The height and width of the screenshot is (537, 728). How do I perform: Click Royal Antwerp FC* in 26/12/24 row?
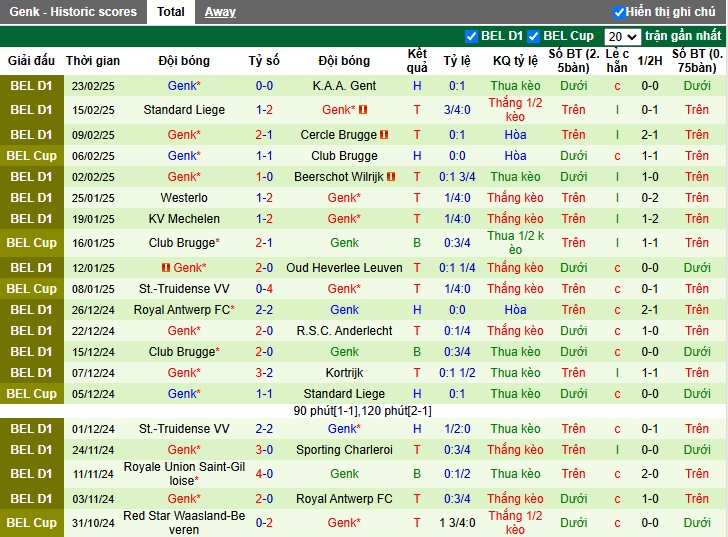(x=184, y=310)
